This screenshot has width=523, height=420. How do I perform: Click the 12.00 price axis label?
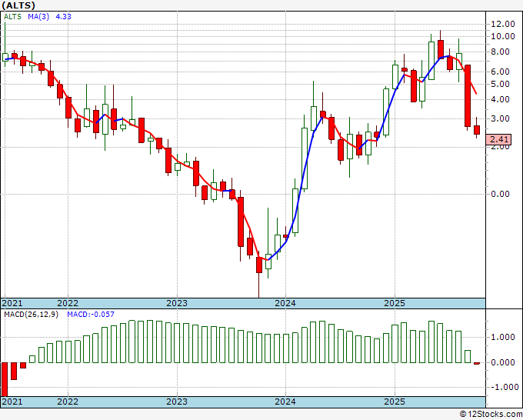503,24
